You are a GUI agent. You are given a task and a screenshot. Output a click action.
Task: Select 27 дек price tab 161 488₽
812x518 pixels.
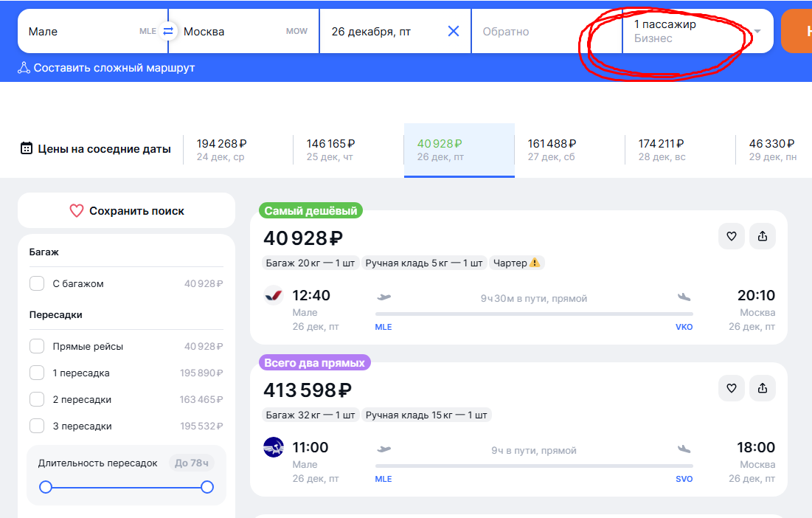(569, 150)
